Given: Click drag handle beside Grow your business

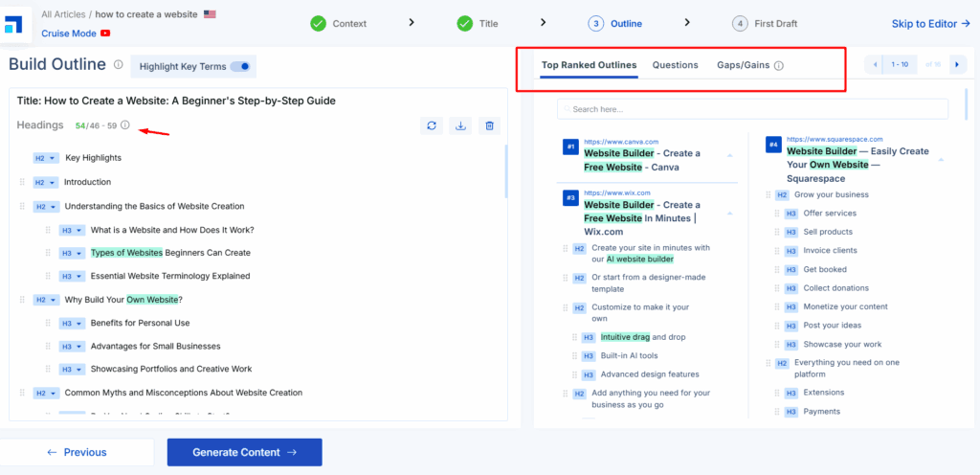Looking at the screenshot, I should 769,195.
